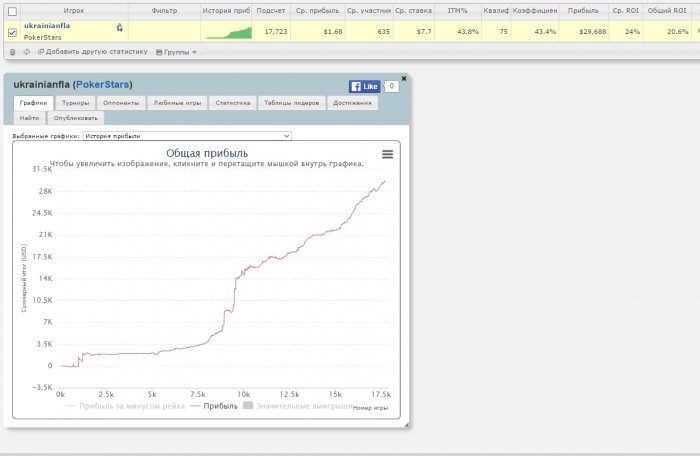The width and height of the screenshot is (700, 456).
Task: Sort by the Подсчет column header
Action: coord(271,11)
